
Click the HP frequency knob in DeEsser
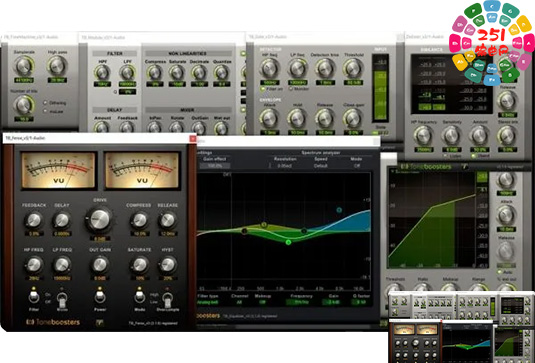pos(423,135)
